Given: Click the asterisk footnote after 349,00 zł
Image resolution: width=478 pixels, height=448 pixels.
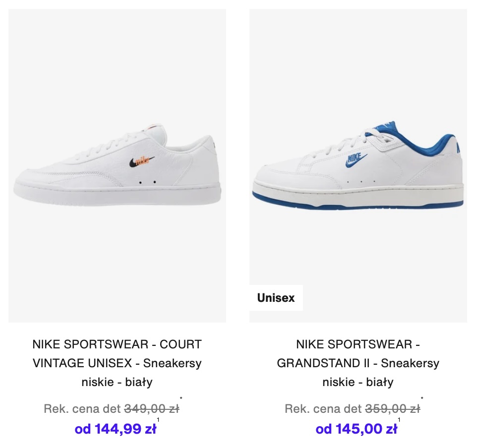Looking at the screenshot, I should 181,398.
